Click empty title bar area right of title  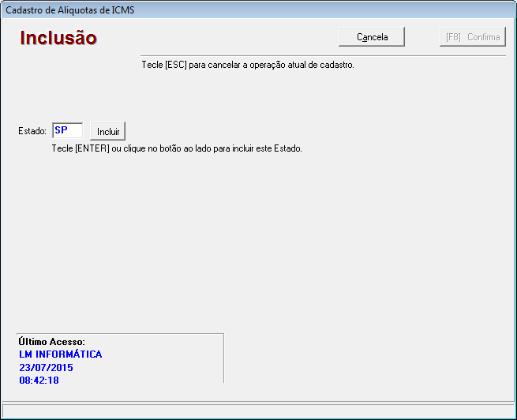click(316, 9)
